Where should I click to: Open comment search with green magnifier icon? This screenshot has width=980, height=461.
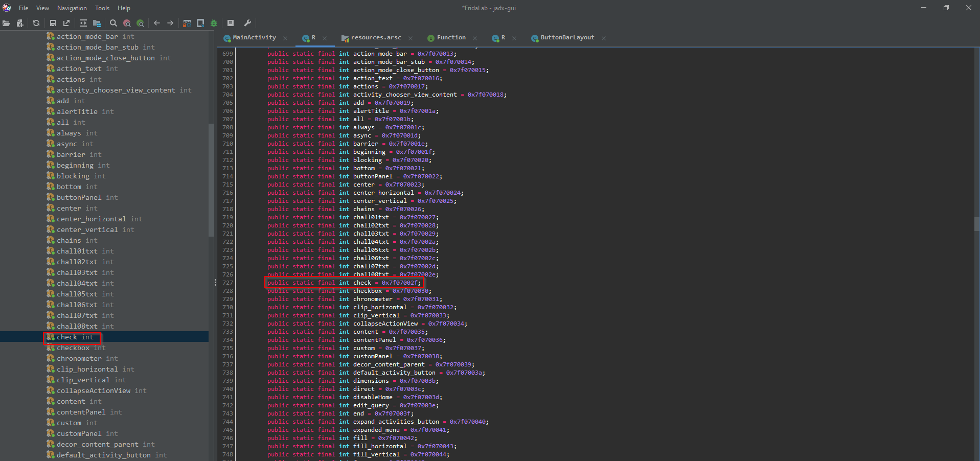(x=140, y=23)
